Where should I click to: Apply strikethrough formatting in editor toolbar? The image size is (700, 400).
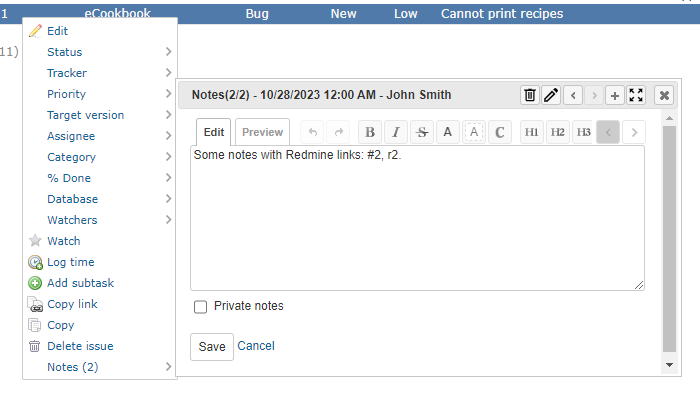click(x=422, y=132)
